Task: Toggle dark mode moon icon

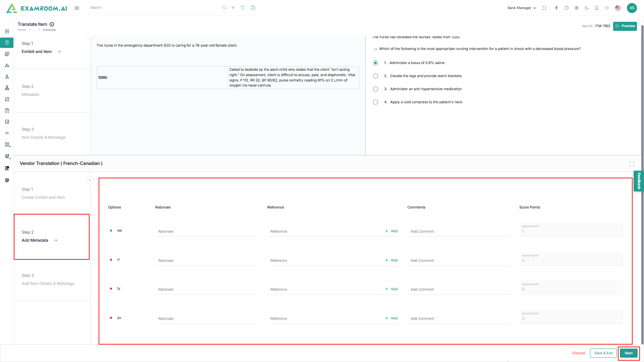Action: click(586, 8)
